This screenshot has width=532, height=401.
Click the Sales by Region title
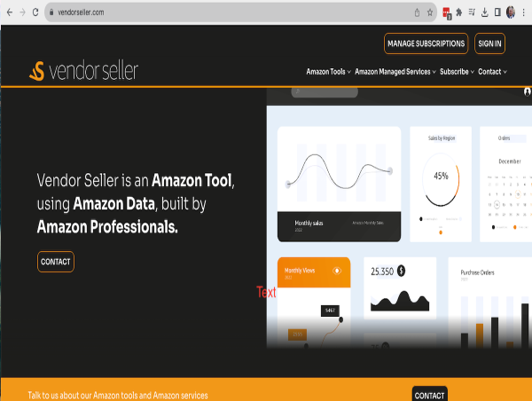[442, 138]
